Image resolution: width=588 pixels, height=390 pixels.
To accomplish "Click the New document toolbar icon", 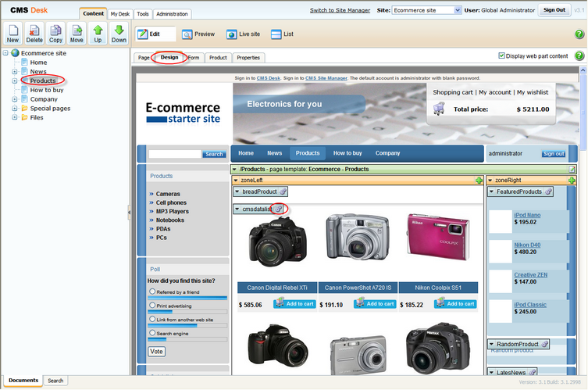I will 12,34.
